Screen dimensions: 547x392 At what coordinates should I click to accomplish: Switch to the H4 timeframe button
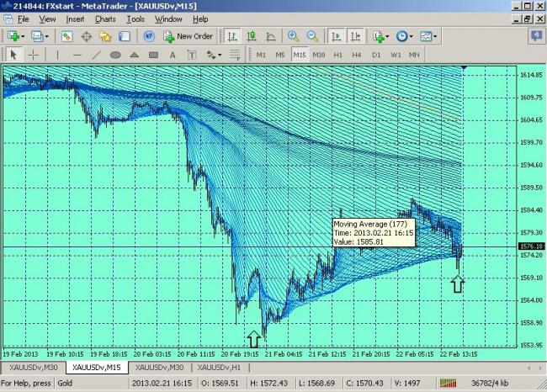click(357, 55)
